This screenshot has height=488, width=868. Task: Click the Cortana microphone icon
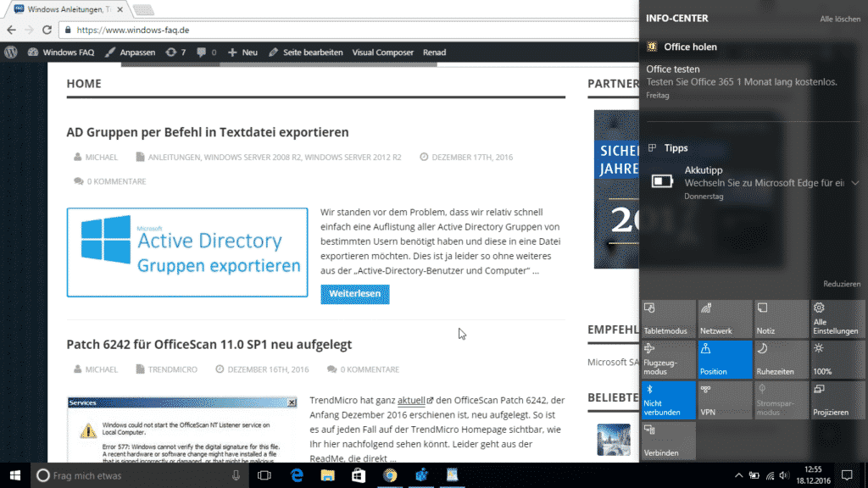pos(236,475)
